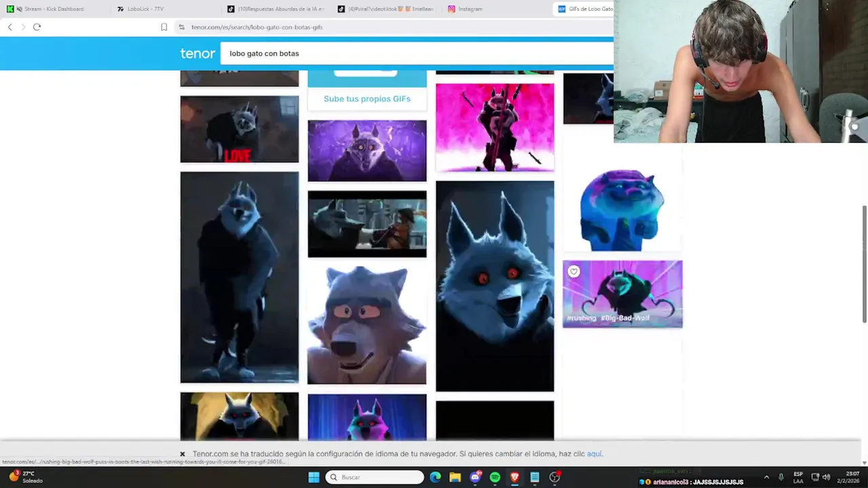
Task: Open the Windows Start menu
Action: point(314,477)
